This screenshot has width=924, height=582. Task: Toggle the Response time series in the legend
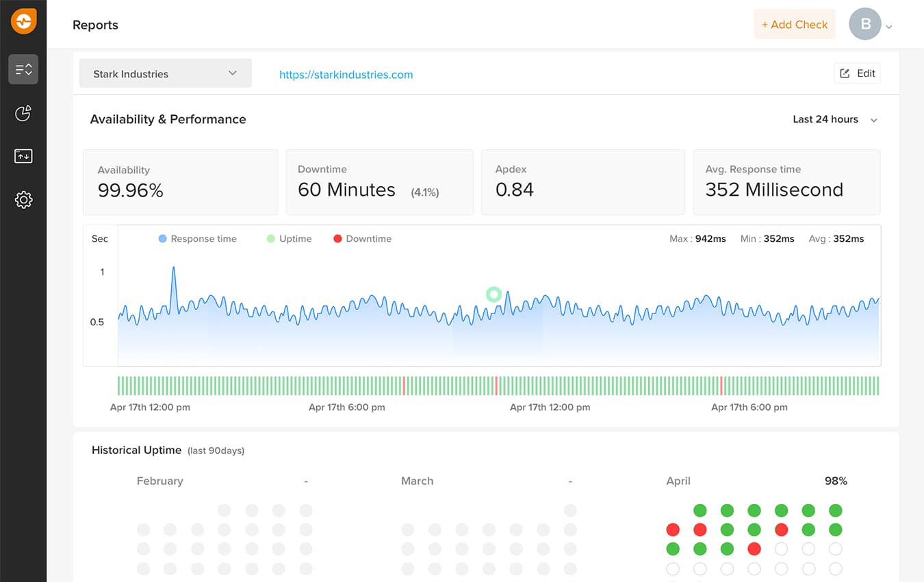tap(197, 238)
